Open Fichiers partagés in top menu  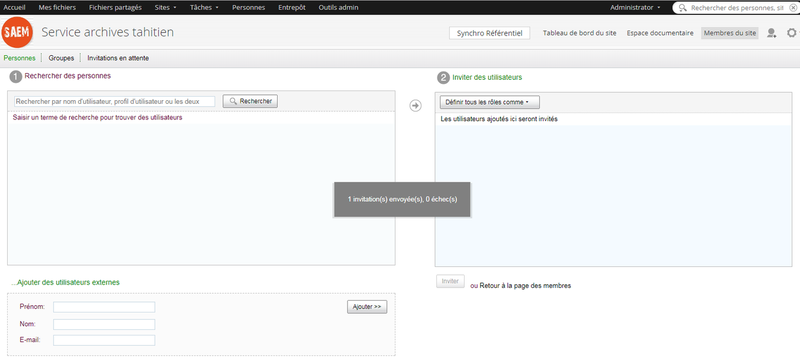(115, 8)
